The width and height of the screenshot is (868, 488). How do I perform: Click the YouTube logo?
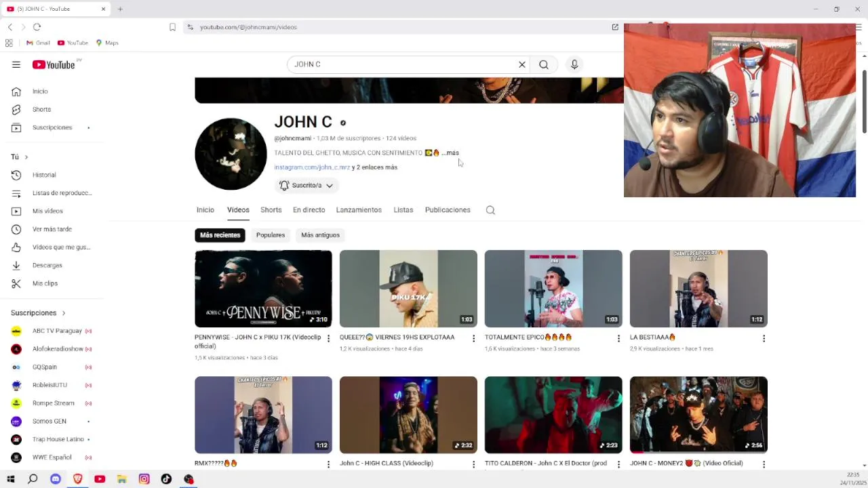pos(54,64)
